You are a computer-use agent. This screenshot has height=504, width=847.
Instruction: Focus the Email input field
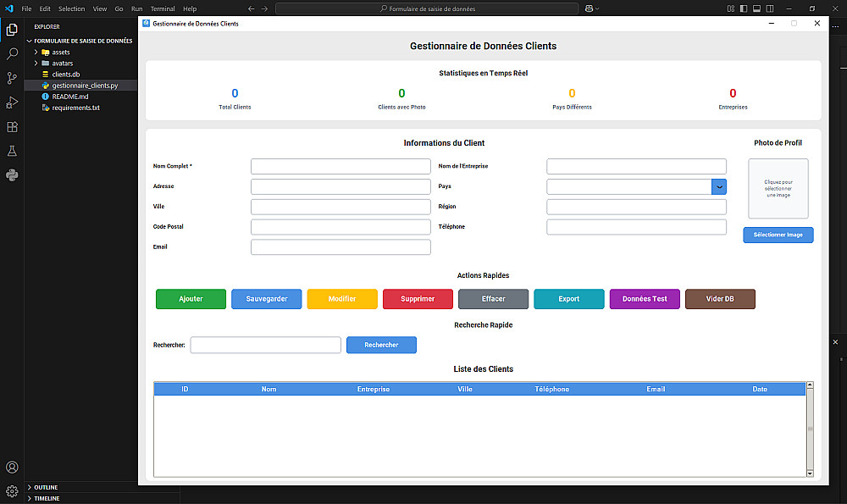(x=340, y=246)
